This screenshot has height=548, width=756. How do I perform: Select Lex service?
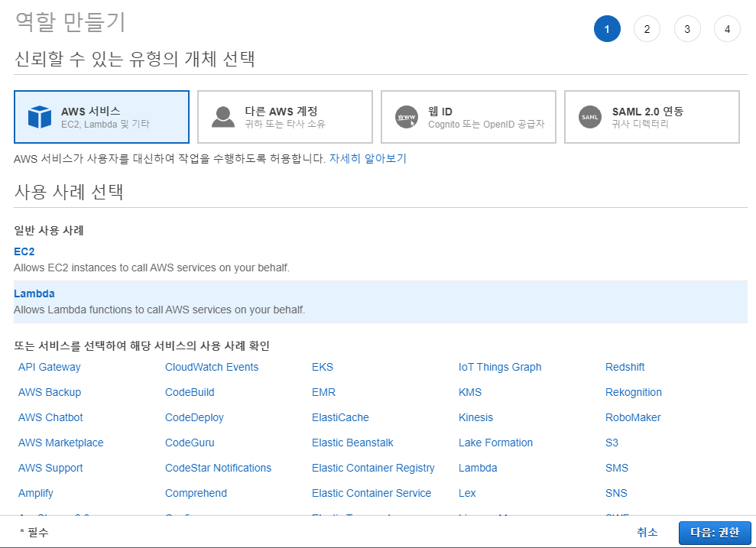[467, 493]
